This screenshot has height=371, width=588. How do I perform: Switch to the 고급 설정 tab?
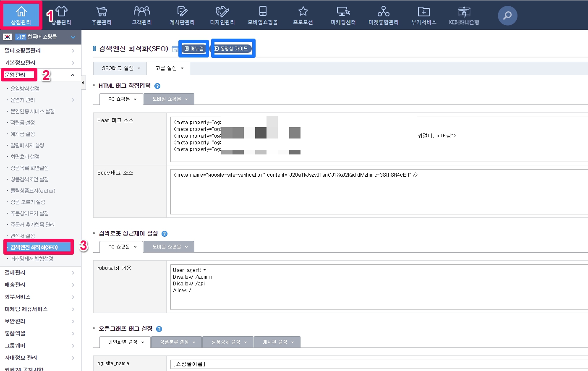tap(168, 68)
